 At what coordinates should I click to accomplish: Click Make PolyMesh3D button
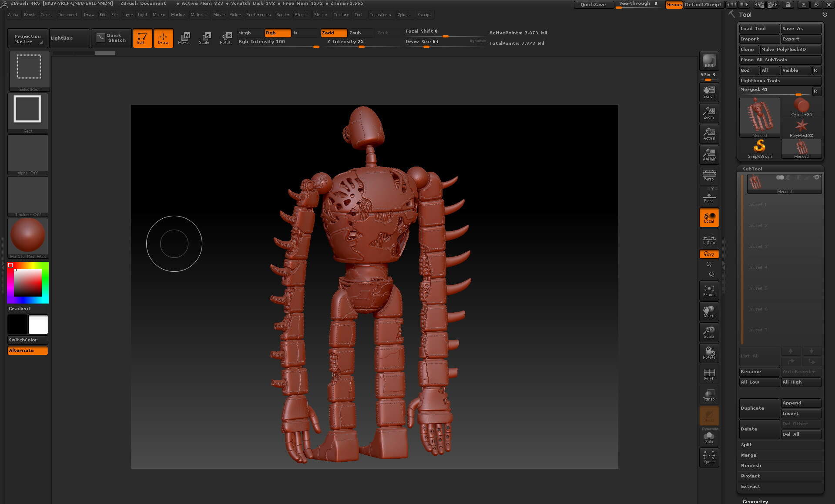[x=791, y=49]
